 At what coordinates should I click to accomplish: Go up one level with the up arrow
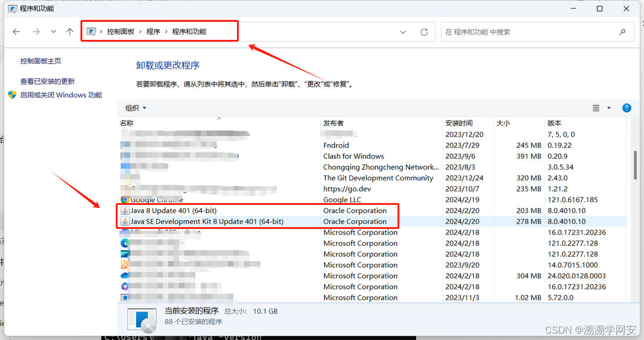click(70, 32)
